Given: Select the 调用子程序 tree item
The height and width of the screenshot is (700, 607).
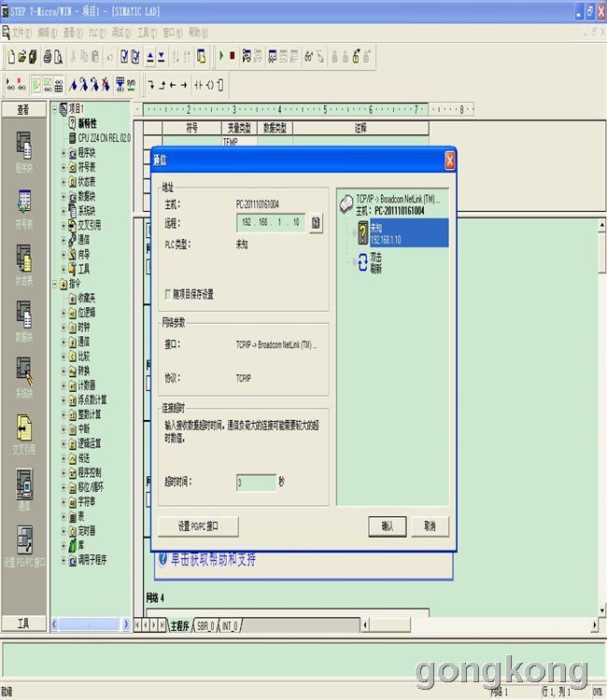Looking at the screenshot, I should click(x=92, y=560).
